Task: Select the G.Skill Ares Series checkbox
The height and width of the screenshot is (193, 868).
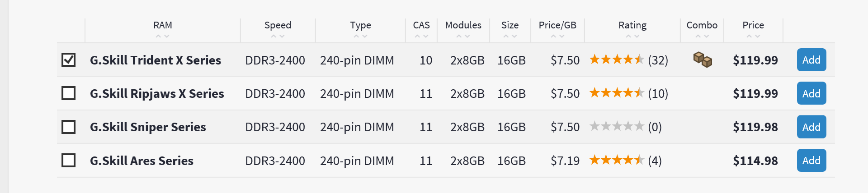Action: pos(69,161)
